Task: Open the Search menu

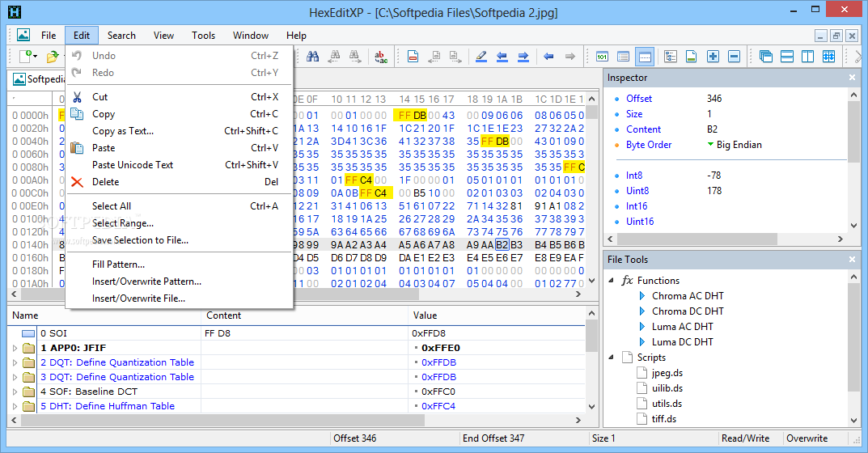Action: [121, 35]
